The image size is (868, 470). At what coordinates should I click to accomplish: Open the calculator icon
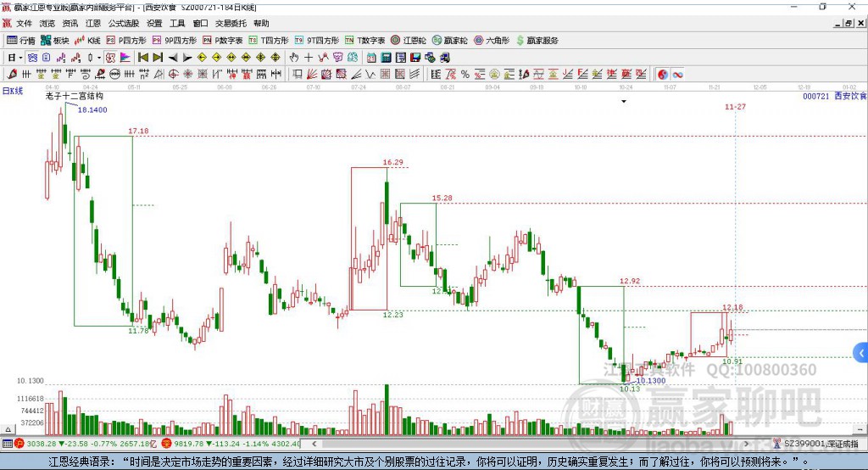click(x=386, y=58)
